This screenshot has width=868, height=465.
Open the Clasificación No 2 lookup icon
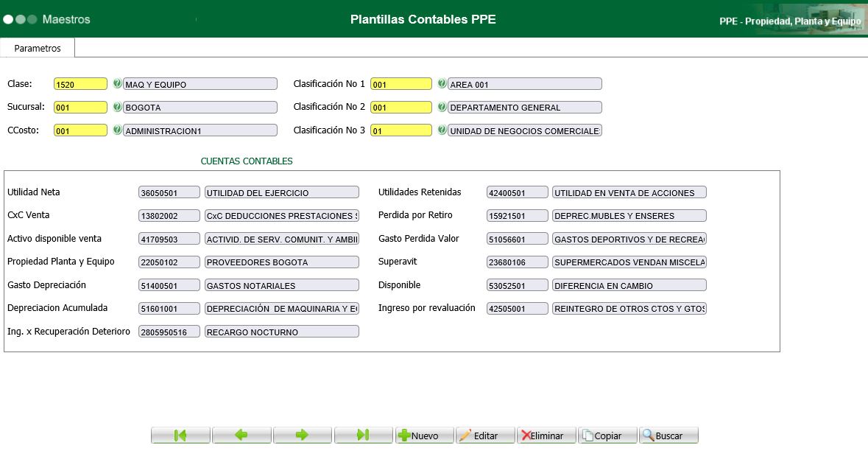pyautogui.click(x=440, y=107)
